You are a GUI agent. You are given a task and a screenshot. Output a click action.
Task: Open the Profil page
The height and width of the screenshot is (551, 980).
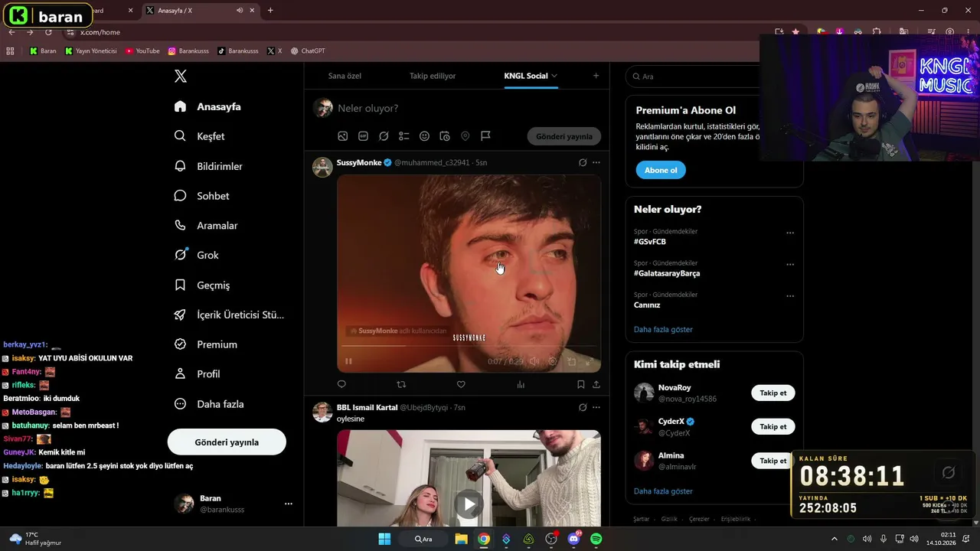click(x=198, y=374)
